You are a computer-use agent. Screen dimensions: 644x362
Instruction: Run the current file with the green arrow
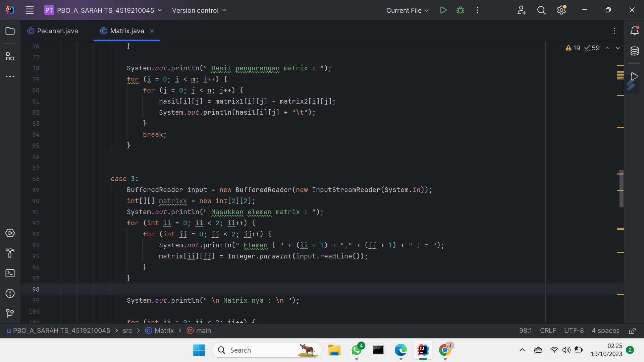point(443,10)
